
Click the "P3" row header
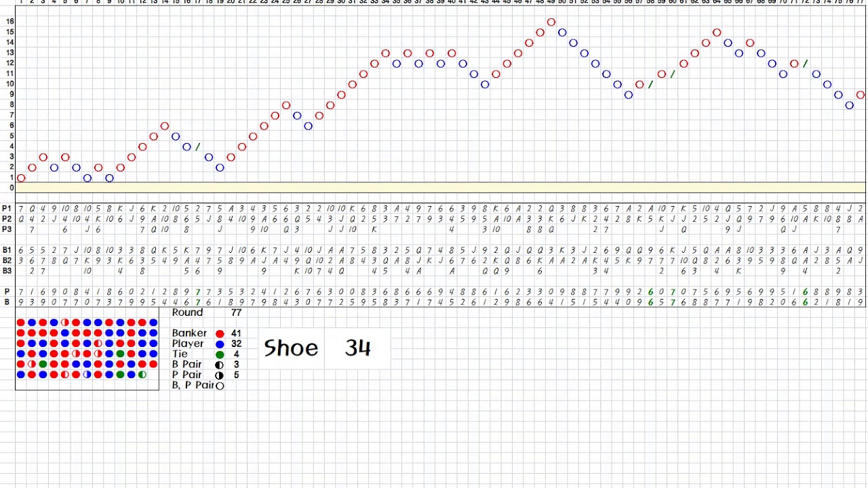click(x=7, y=229)
